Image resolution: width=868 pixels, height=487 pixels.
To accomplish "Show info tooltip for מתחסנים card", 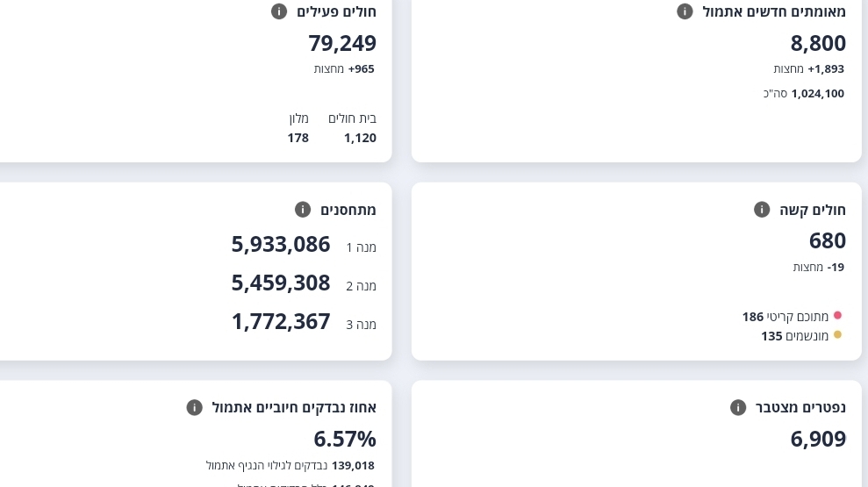I will (303, 209).
